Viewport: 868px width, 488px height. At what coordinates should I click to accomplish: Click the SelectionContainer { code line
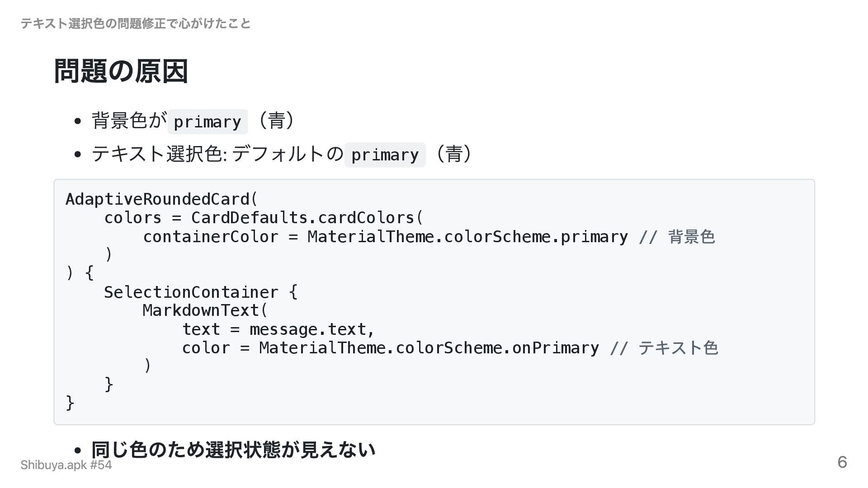[x=201, y=292]
